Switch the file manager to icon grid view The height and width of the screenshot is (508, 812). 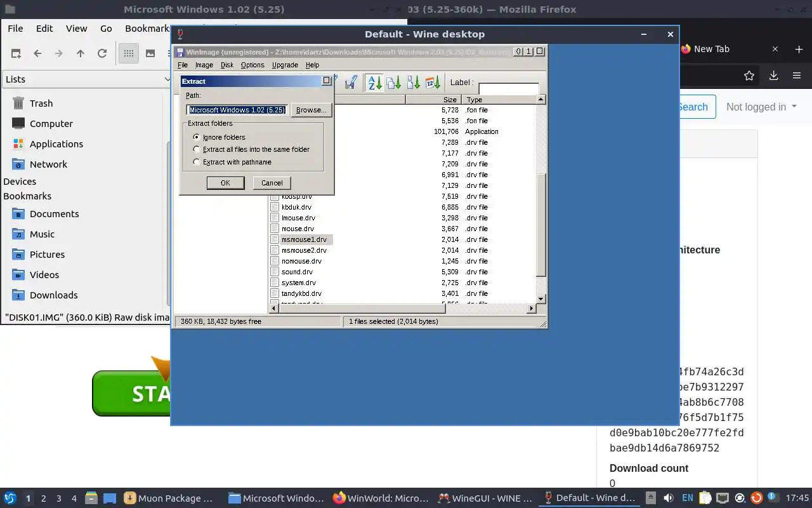tap(129, 53)
